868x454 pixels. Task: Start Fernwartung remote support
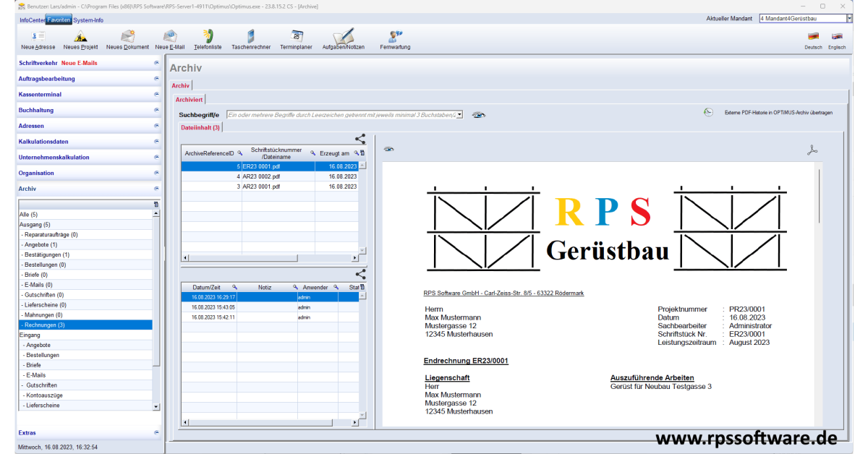[395, 40]
